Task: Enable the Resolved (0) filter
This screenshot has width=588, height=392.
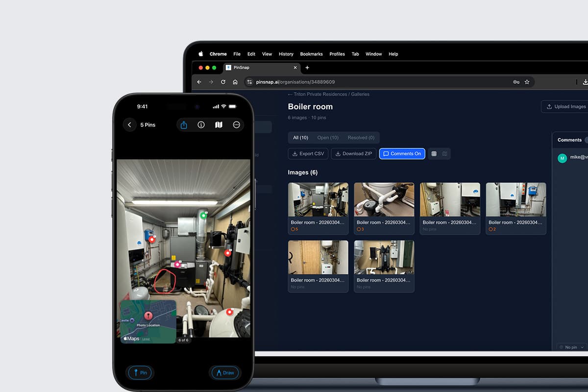Action: 361,137
